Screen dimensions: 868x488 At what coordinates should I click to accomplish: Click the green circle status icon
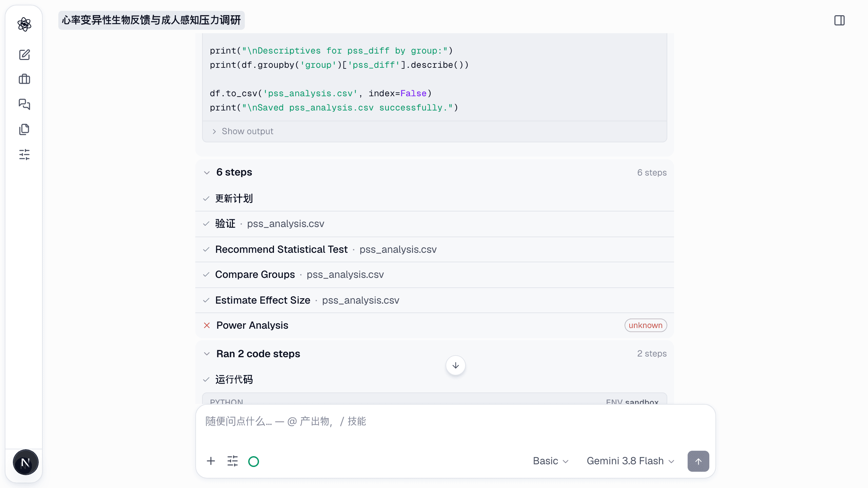[254, 461]
